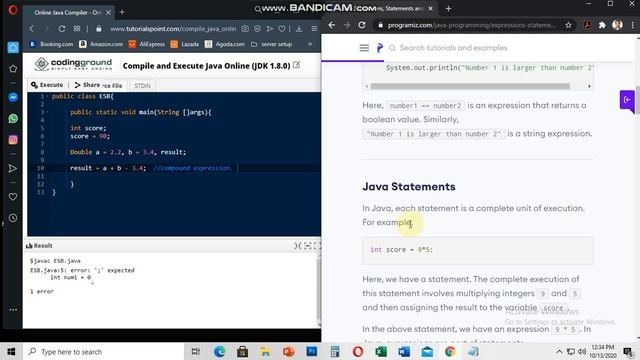640x360 pixels.
Task: Open Excel from taskbar
Action: (x=381, y=351)
